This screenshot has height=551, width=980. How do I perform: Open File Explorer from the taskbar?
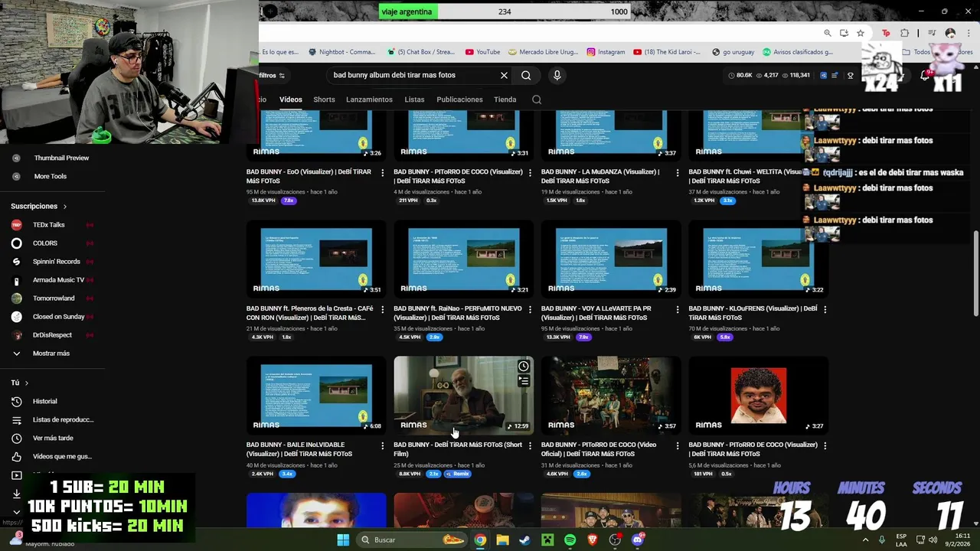(x=502, y=540)
